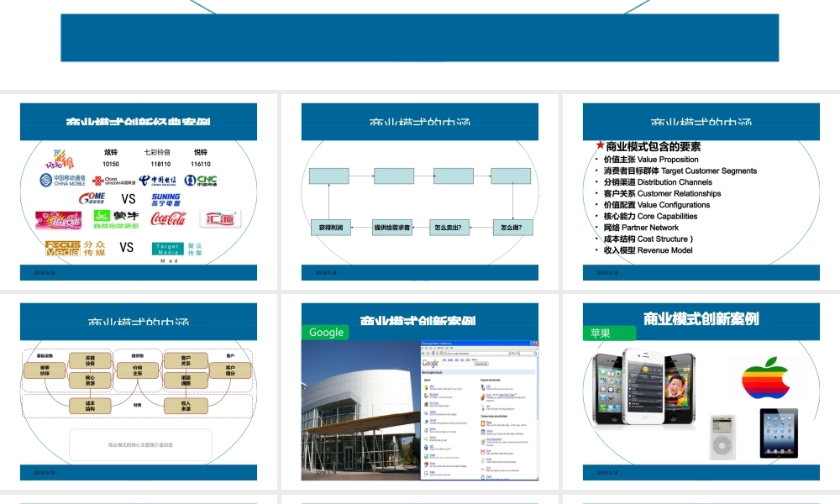Open the 商业模式包含的要素 list slide
840x504 pixels.
pyautogui.click(x=701, y=192)
